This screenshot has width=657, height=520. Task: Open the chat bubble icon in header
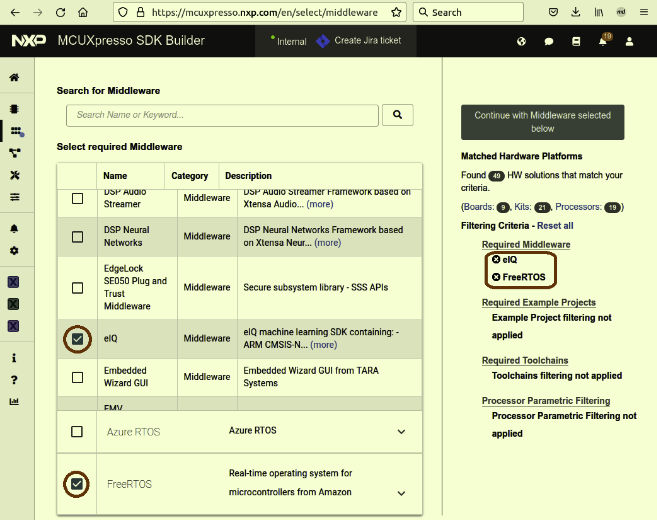[548, 41]
